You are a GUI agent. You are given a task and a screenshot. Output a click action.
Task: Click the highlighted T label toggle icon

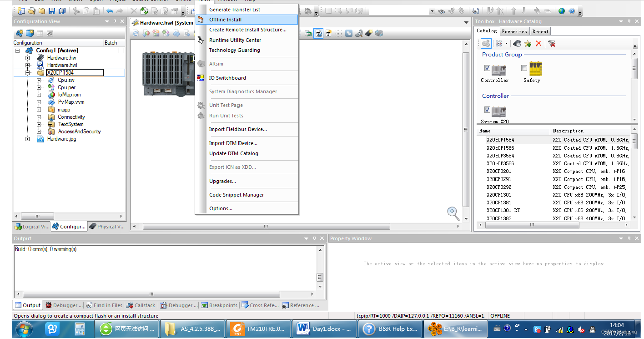(318, 33)
